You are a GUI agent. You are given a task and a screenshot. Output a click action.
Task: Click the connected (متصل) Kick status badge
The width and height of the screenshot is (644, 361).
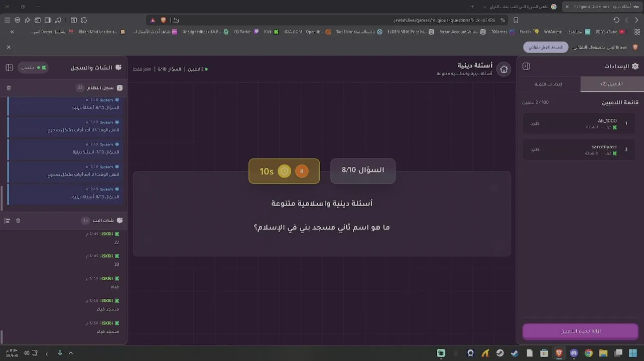[x=34, y=68]
